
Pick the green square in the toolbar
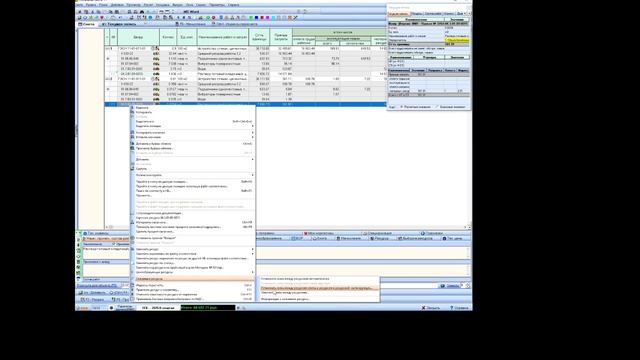coord(251,18)
